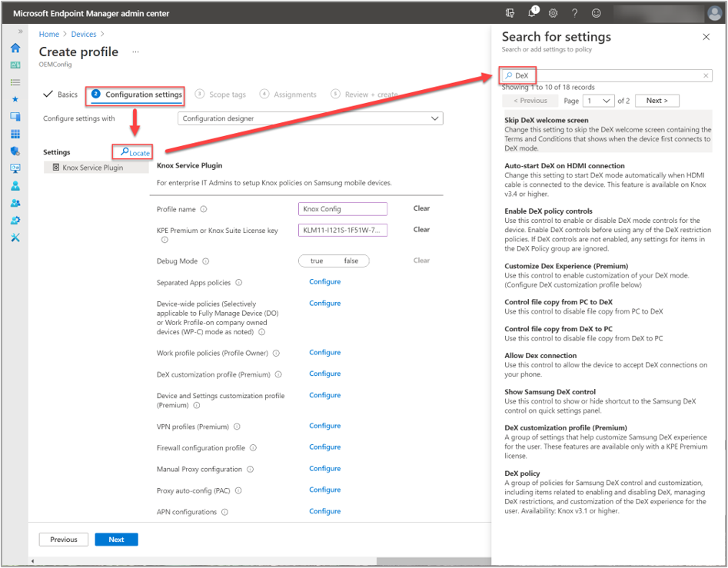This screenshot has height=568, width=728.
Task: Click the Previous button at page bottom
Action: [x=64, y=540]
